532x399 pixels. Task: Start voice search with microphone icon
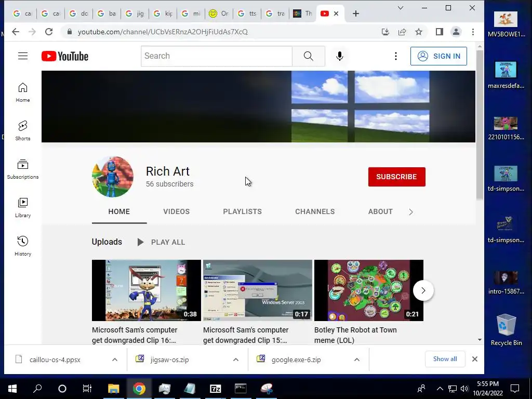339,56
